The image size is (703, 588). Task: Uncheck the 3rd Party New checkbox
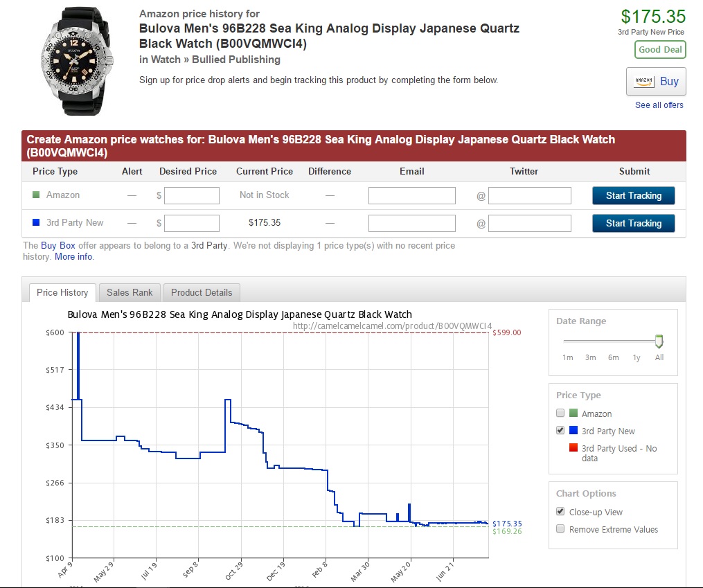pos(560,431)
